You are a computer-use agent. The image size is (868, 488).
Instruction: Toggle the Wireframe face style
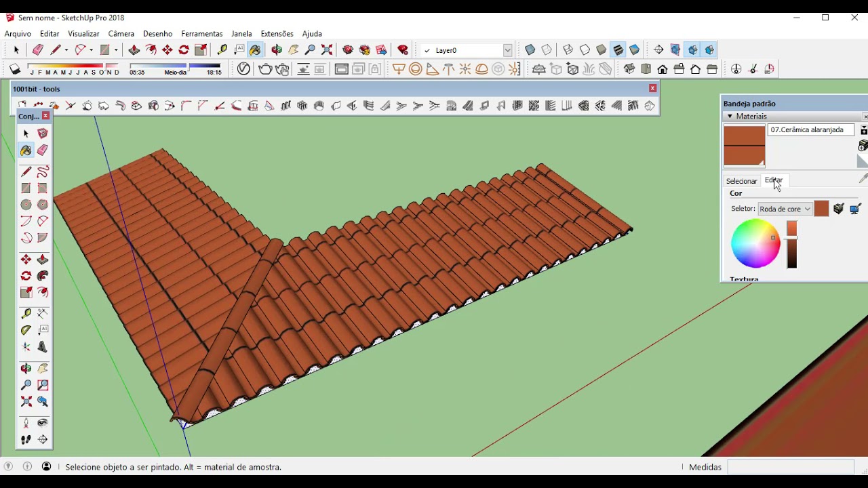568,50
